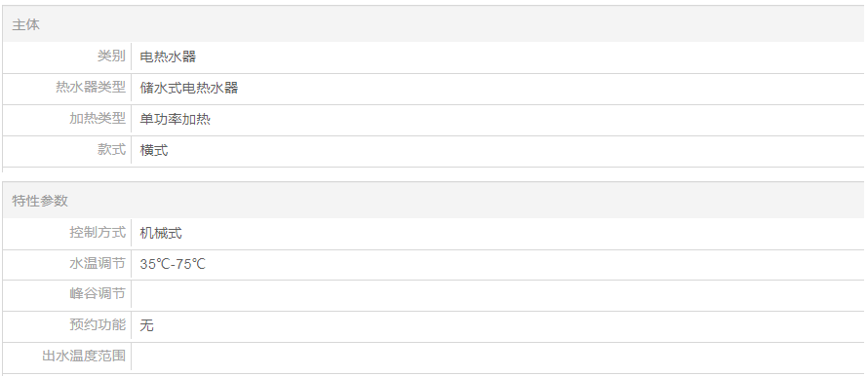
Task: Select the 款式 label
Action: tap(111, 149)
